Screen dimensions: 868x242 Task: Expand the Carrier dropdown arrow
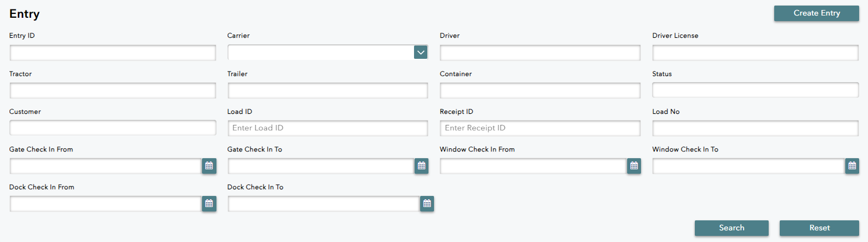(421, 52)
